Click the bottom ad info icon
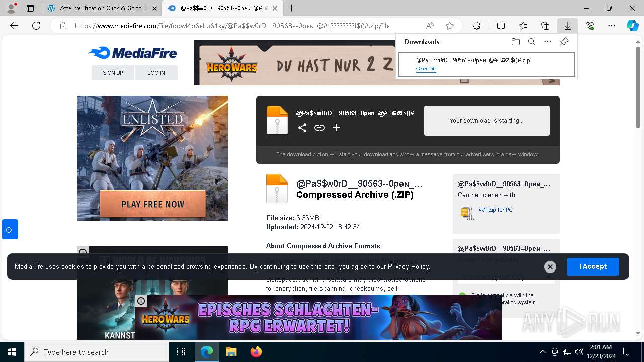 pyautogui.click(x=141, y=301)
